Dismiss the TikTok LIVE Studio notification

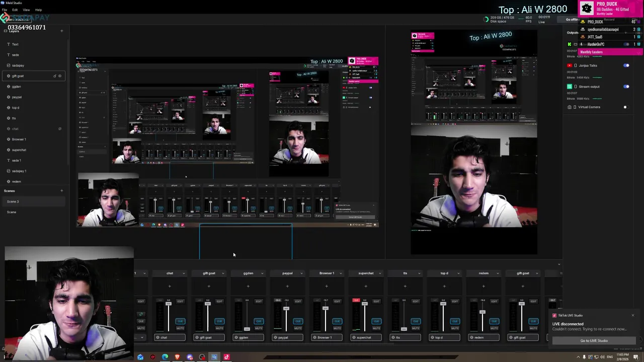pyautogui.click(x=633, y=316)
